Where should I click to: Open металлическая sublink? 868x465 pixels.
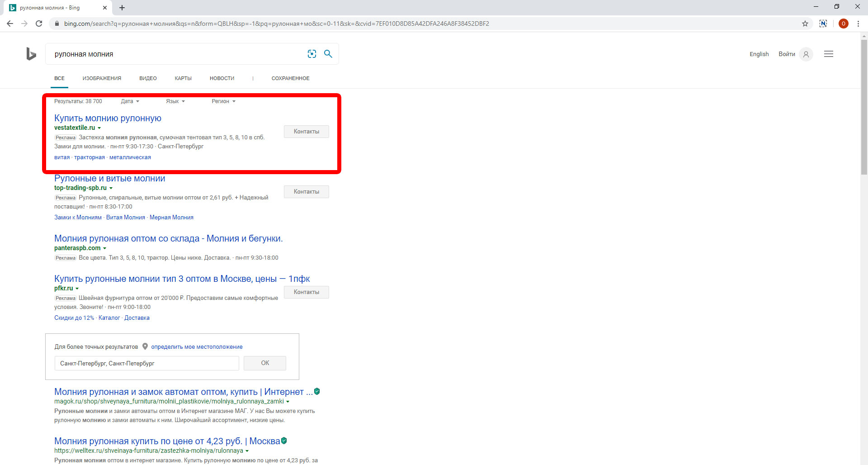130,157
